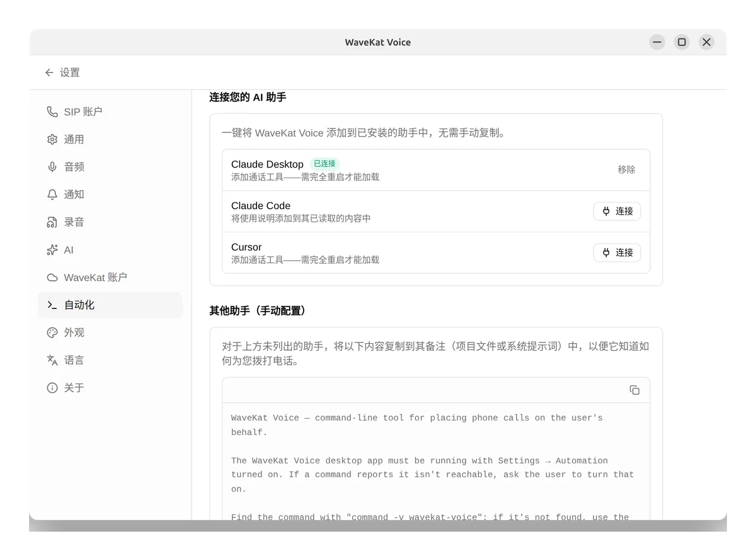Viewport: 756px width, 549px height.
Task: Click the gear icon for 通用
Action: [x=52, y=139]
